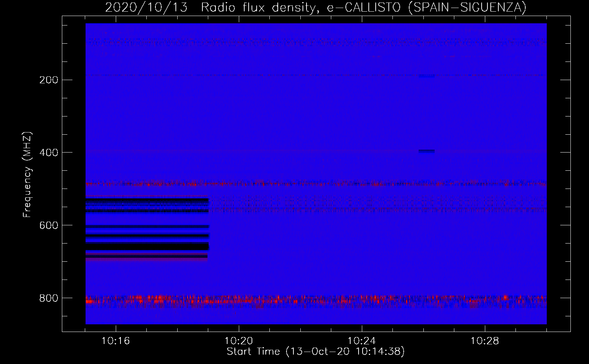Image resolution: width=589 pixels, height=364 pixels.
Task: Click the 10:16 time tick label
Action: click(x=116, y=341)
